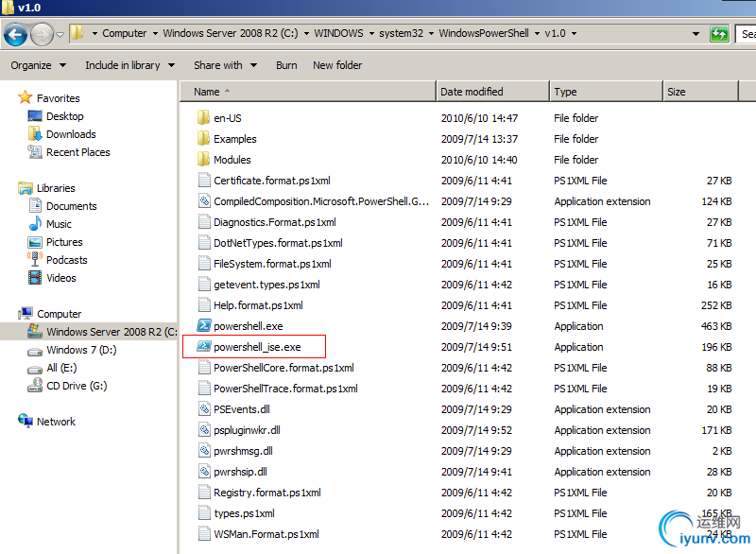Click the Search input field
756x554 pixels.
746,34
